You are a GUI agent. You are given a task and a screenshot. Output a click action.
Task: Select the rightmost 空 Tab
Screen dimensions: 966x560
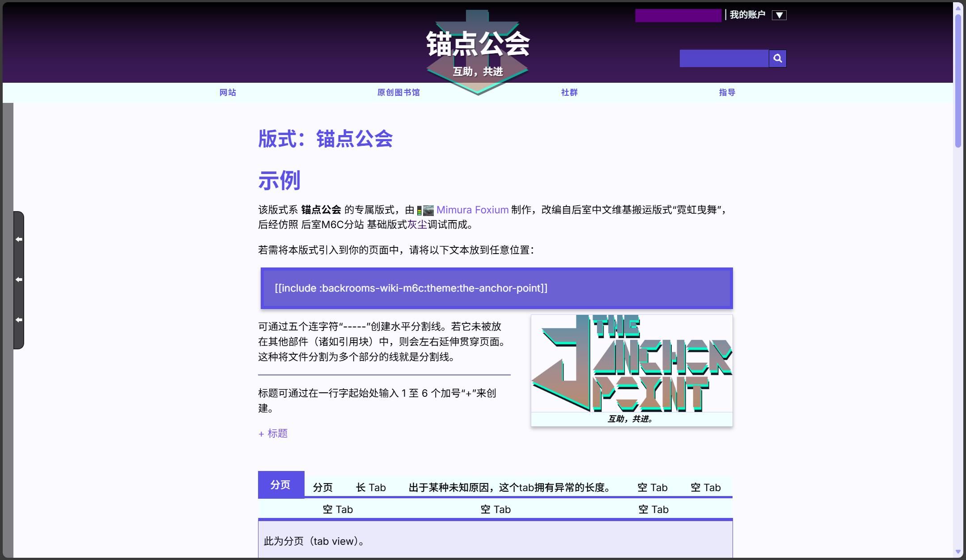point(706,487)
